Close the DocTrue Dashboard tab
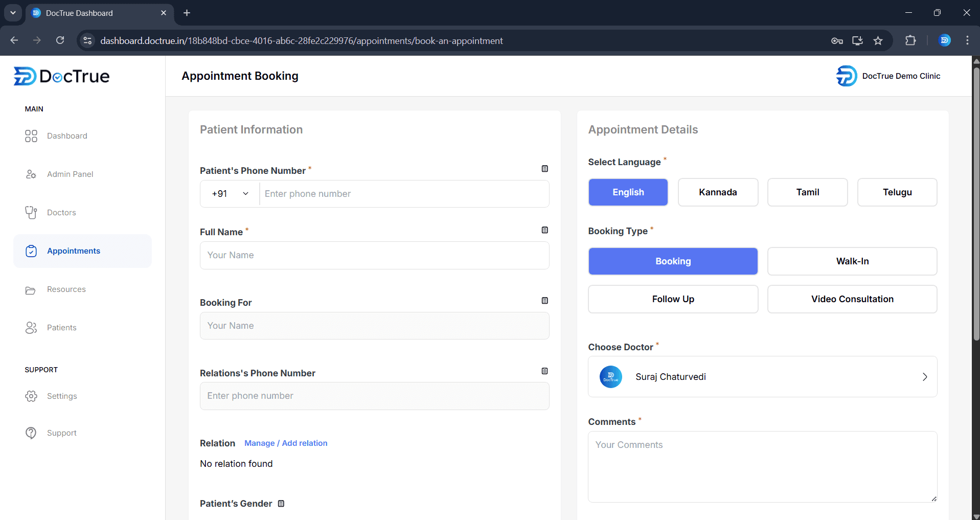Image resolution: width=980 pixels, height=520 pixels. click(164, 13)
